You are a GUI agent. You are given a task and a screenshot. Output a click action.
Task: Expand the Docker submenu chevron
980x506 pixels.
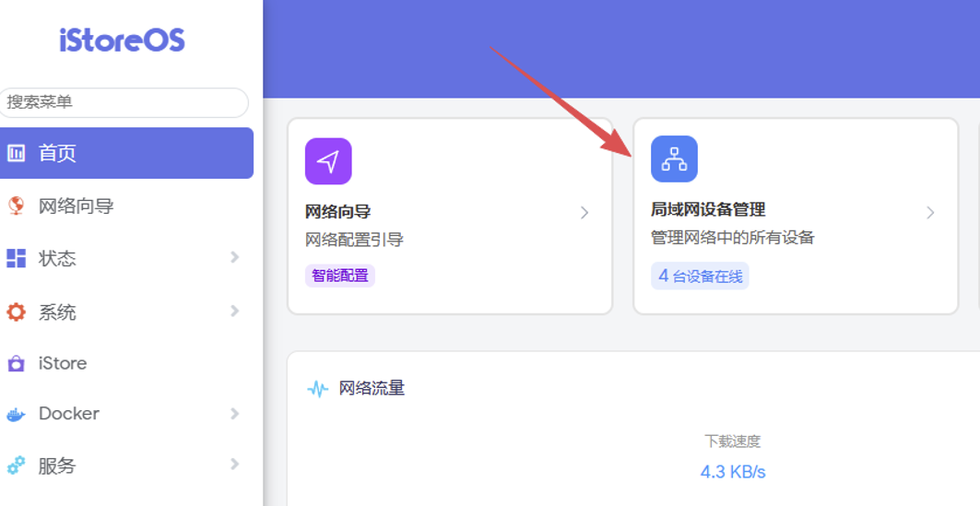pos(235,413)
